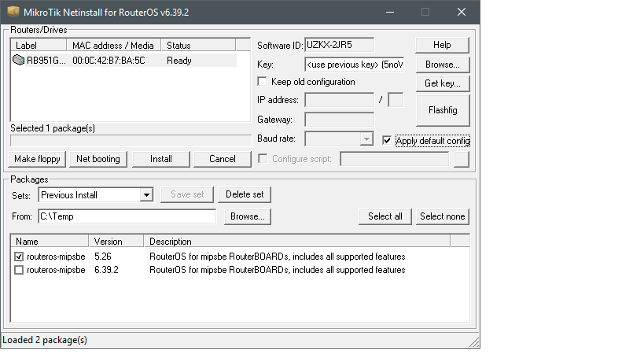The image size is (644, 362).
Task: Enable the Configure script checkbox
Action: tap(263, 159)
